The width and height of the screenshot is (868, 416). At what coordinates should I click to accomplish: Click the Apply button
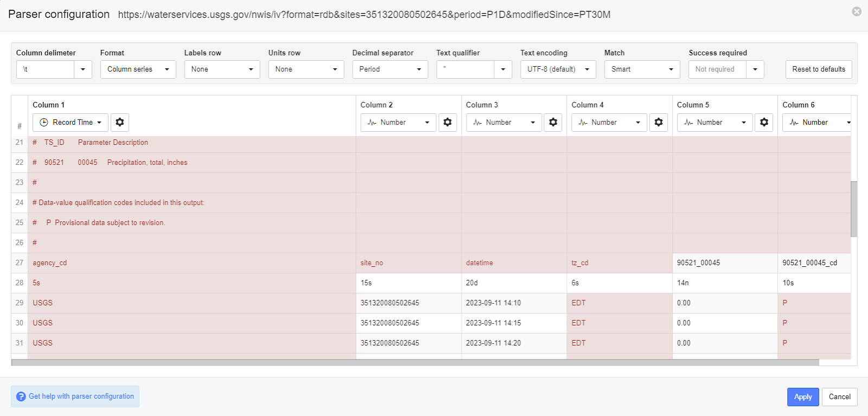pyautogui.click(x=803, y=397)
